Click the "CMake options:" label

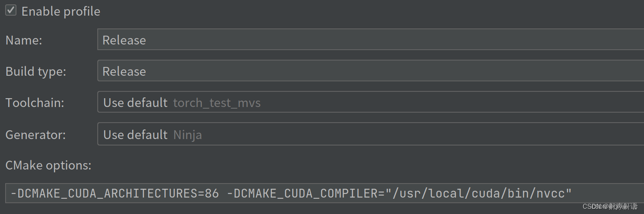tap(48, 165)
